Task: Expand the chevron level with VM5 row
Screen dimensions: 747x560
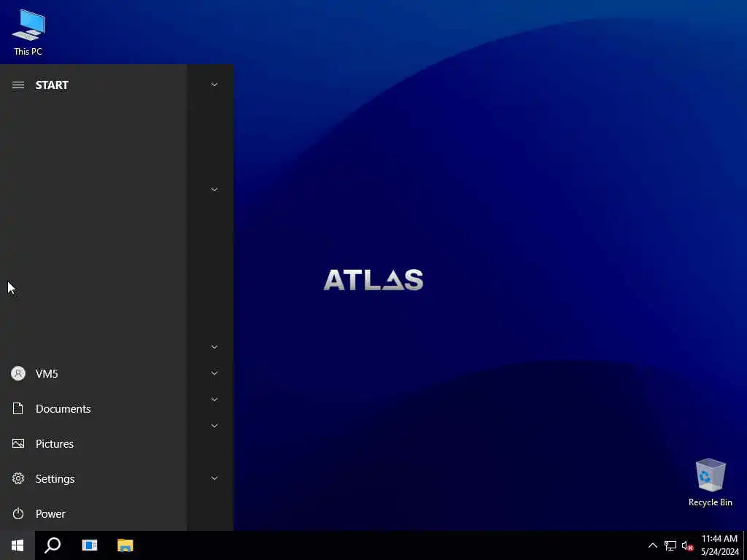Action: coord(214,373)
